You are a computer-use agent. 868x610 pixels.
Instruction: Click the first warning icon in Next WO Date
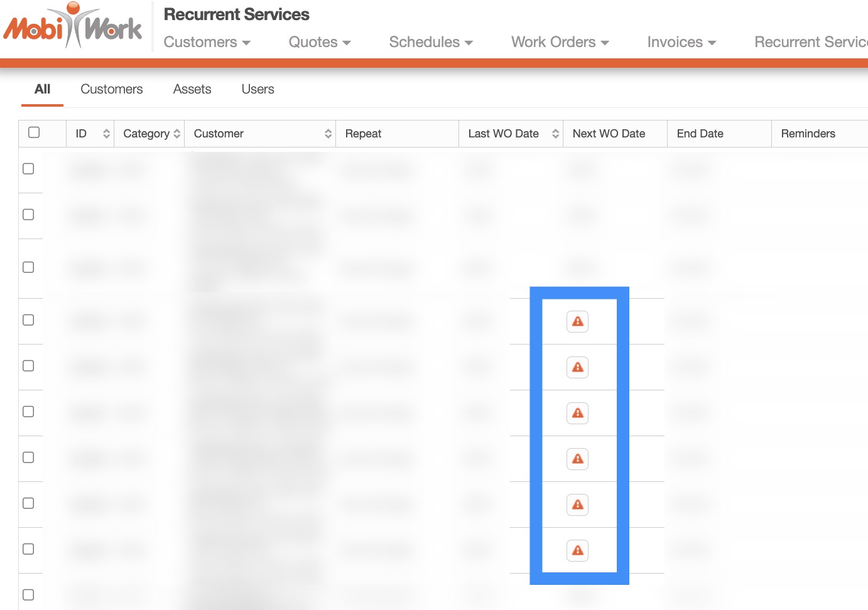pyautogui.click(x=577, y=321)
